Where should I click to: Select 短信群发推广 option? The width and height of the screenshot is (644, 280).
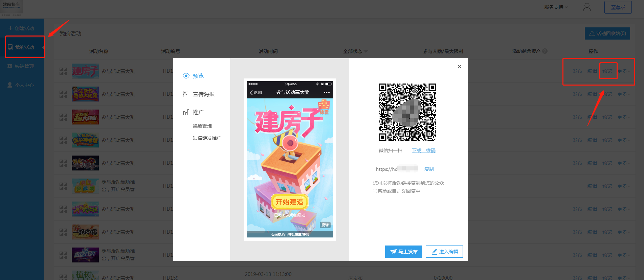point(207,138)
